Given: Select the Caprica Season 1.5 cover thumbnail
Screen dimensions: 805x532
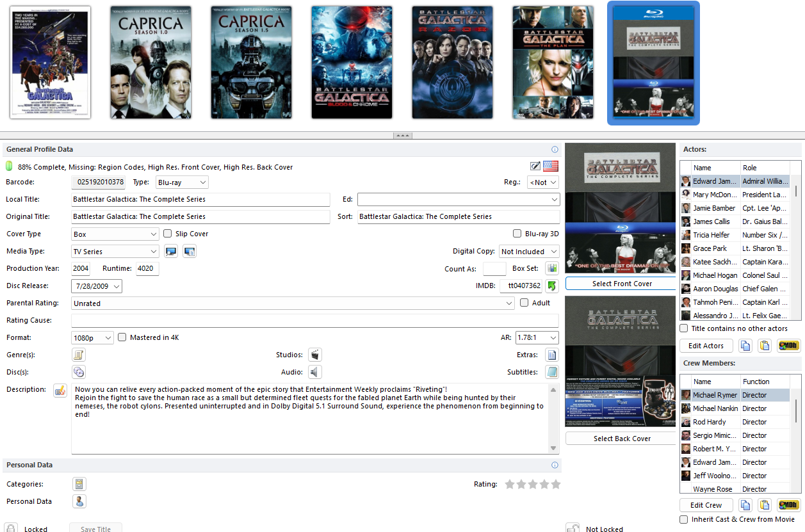Looking at the screenshot, I should point(252,63).
